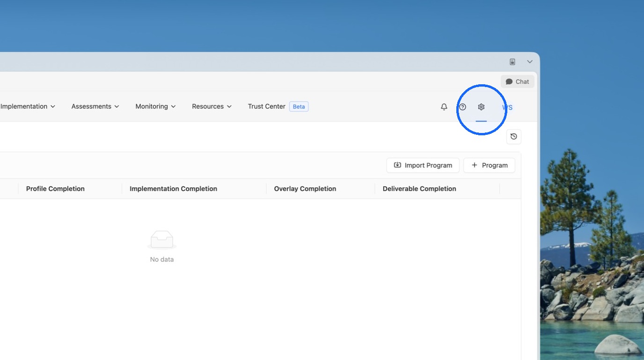Open the Trust Center page
This screenshot has height=360, width=644.
pyautogui.click(x=266, y=106)
